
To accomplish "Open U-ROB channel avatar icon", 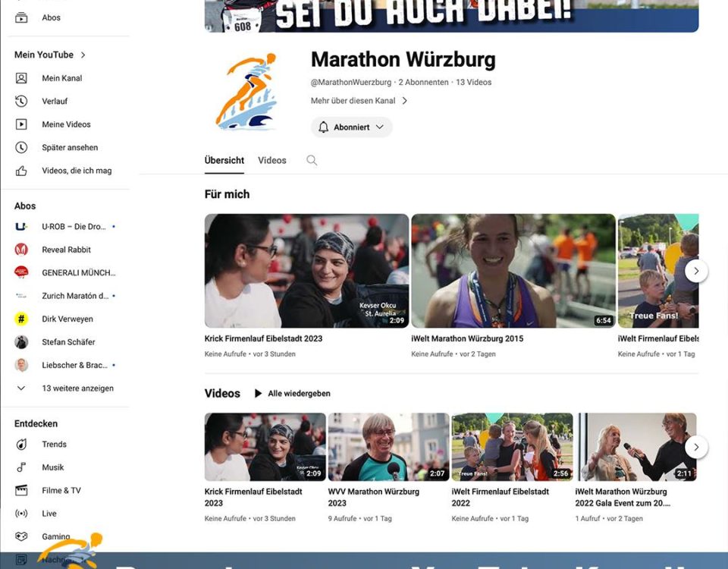I will coord(21,227).
